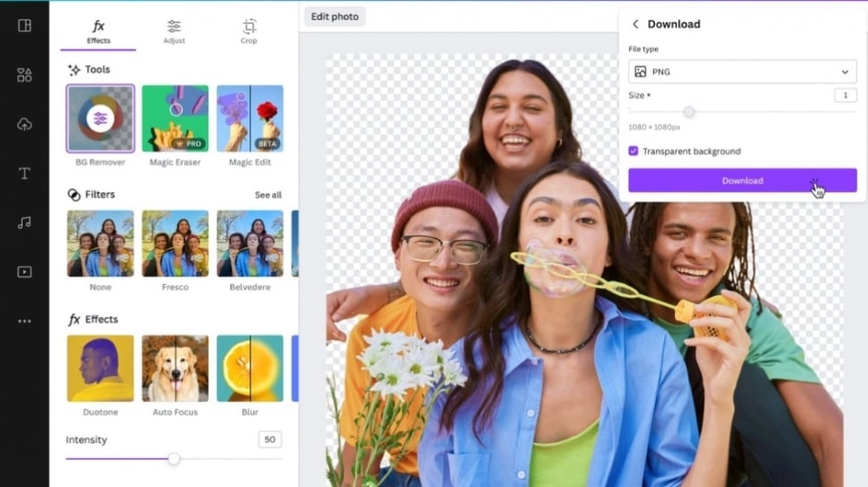Click the purple Download button
The image size is (868, 487).
coord(743,181)
